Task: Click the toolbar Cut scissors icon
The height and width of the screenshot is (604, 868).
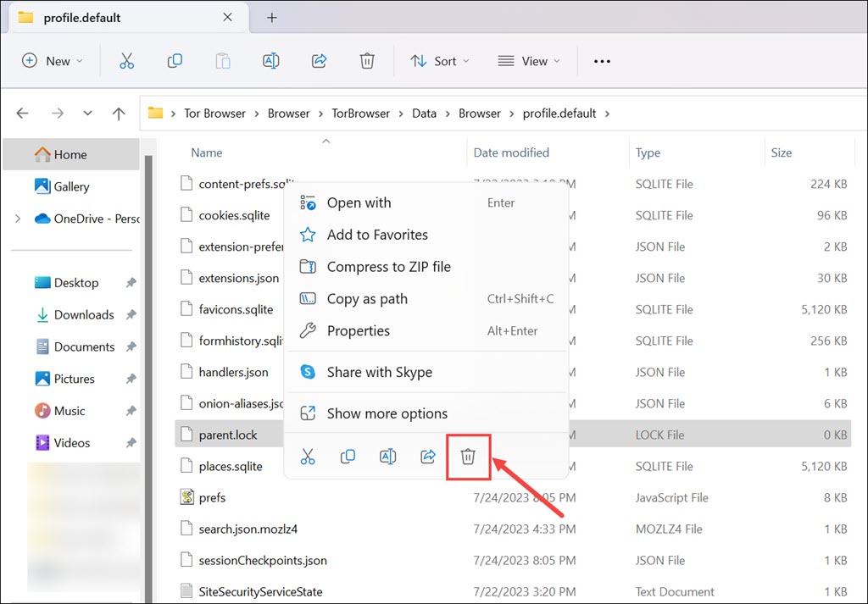Action: [x=126, y=61]
